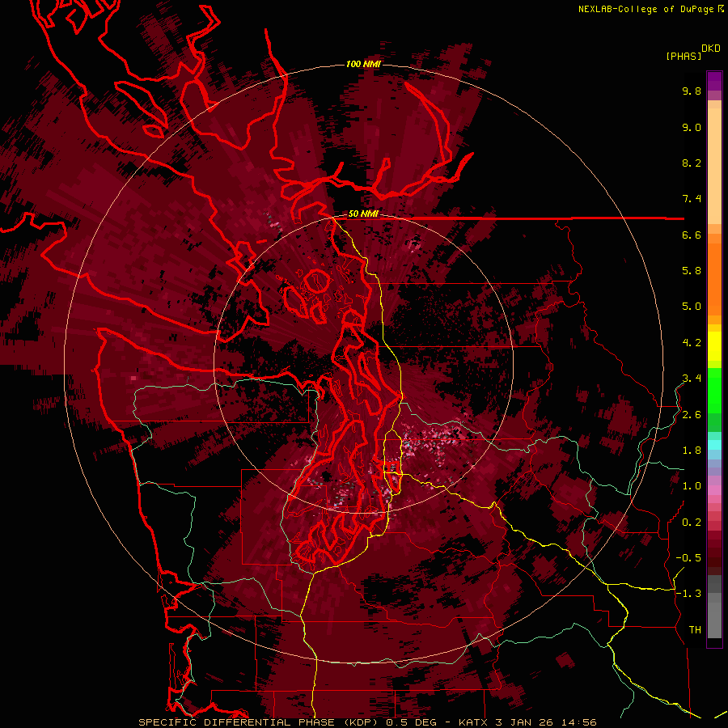
Task: Click the 4.2 scale value
Action: pos(692,343)
